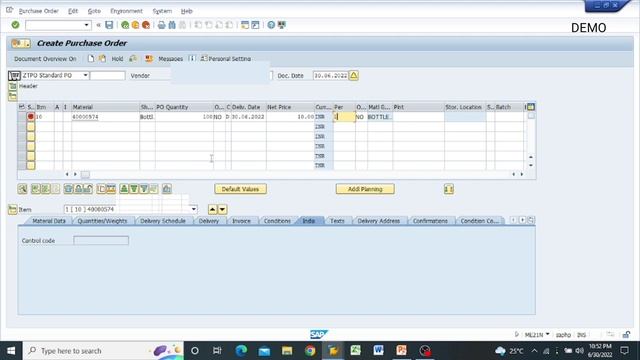This screenshot has height=360, width=640.
Task: Click into the Control code field
Action: click(101, 240)
